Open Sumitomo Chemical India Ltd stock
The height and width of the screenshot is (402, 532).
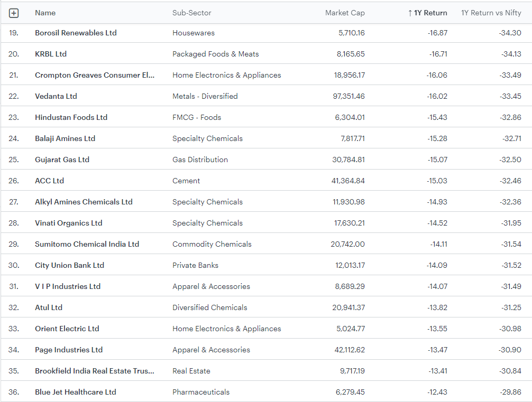coord(87,244)
